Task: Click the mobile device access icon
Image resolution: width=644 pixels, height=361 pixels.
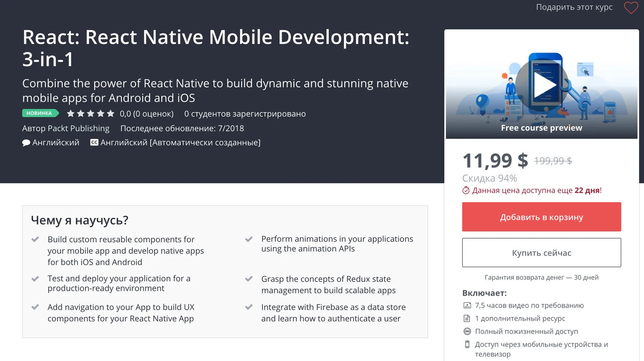Action: click(x=467, y=344)
